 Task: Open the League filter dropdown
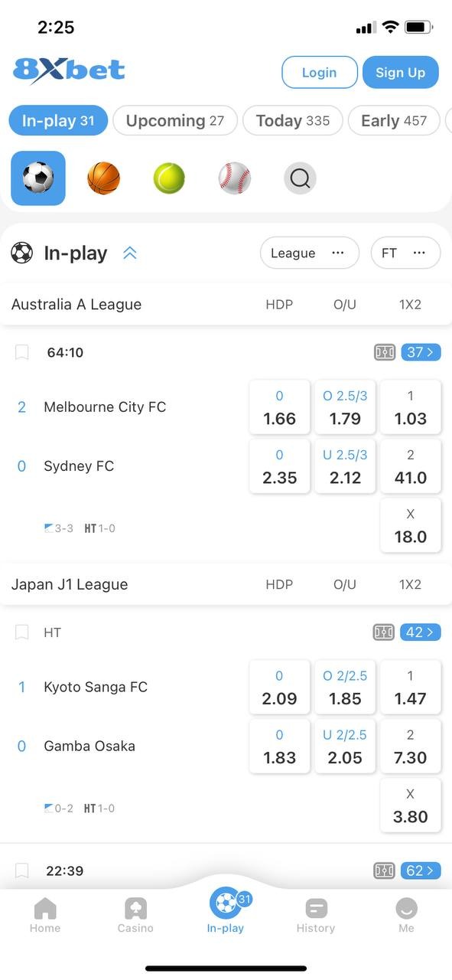[310, 253]
